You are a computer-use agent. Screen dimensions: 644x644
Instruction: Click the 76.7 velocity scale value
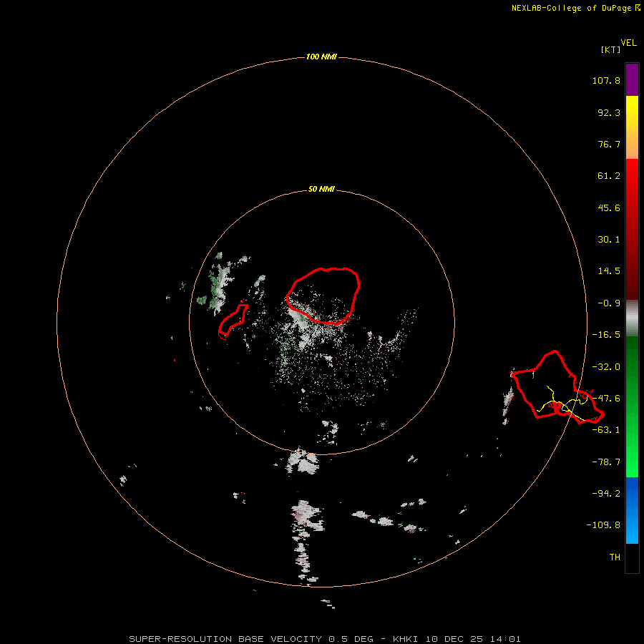(609, 144)
